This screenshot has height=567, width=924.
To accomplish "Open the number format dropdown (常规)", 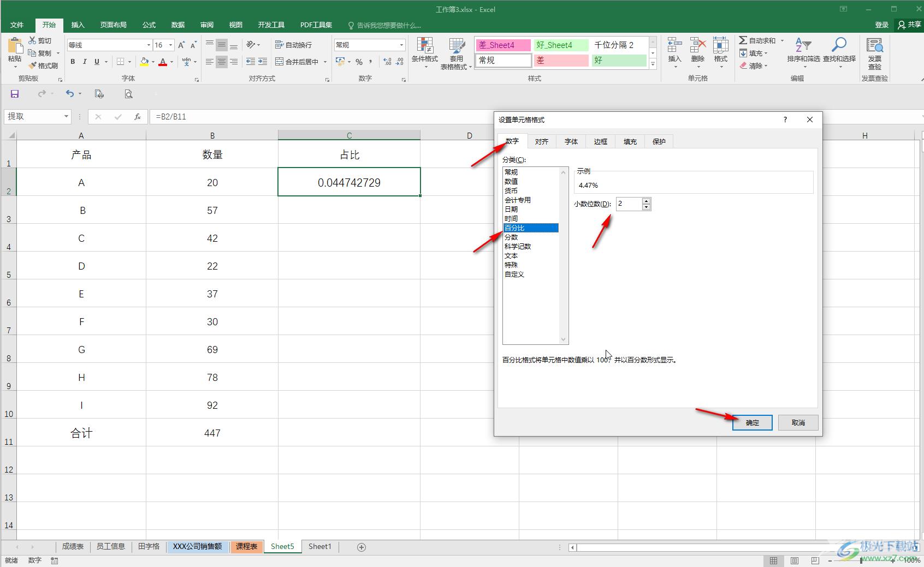I will coord(402,45).
